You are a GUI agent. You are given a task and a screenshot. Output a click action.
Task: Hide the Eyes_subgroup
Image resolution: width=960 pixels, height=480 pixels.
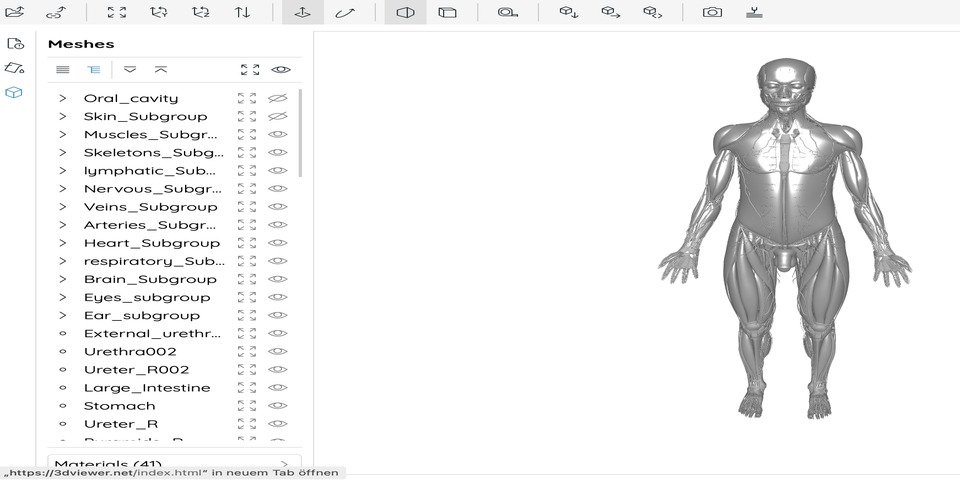pyautogui.click(x=278, y=297)
